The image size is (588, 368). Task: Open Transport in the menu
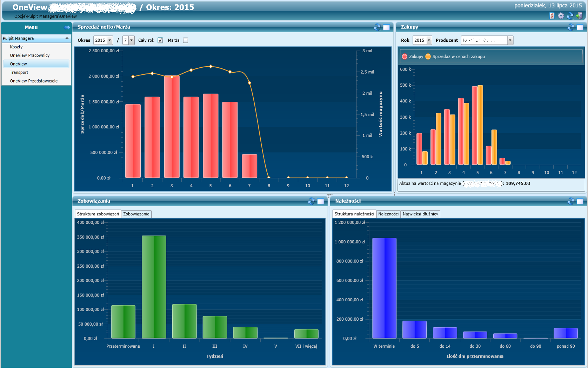coord(19,72)
